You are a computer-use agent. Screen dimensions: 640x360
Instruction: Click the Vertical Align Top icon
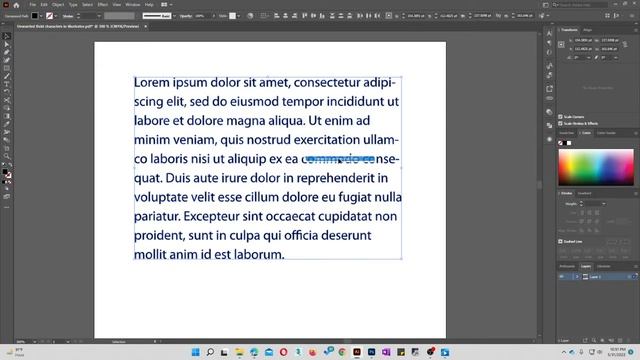click(x=304, y=16)
